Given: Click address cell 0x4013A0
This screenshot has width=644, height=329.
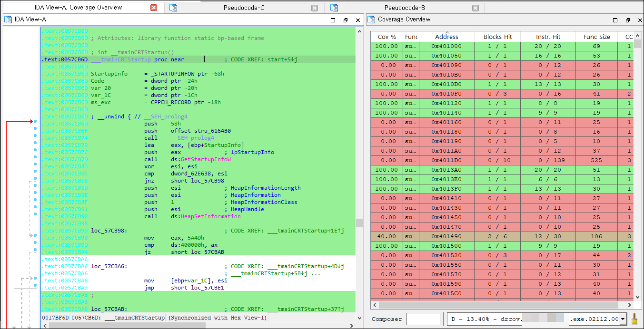Looking at the screenshot, I should tap(446, 170).
